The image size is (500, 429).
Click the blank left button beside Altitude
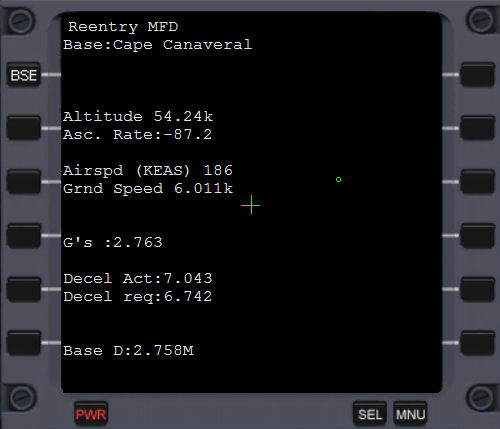(24, 128)
